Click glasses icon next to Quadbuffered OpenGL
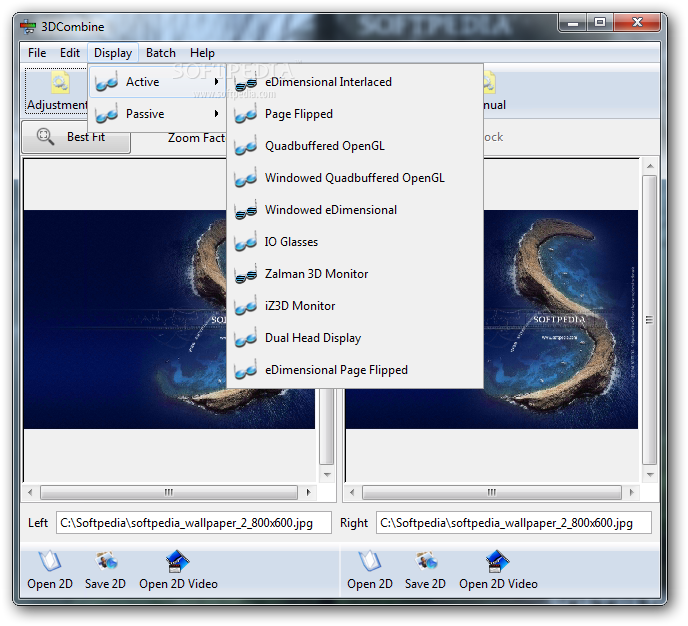Image resolution: width=688 pixels, height=626 pixels. (246, 146)
